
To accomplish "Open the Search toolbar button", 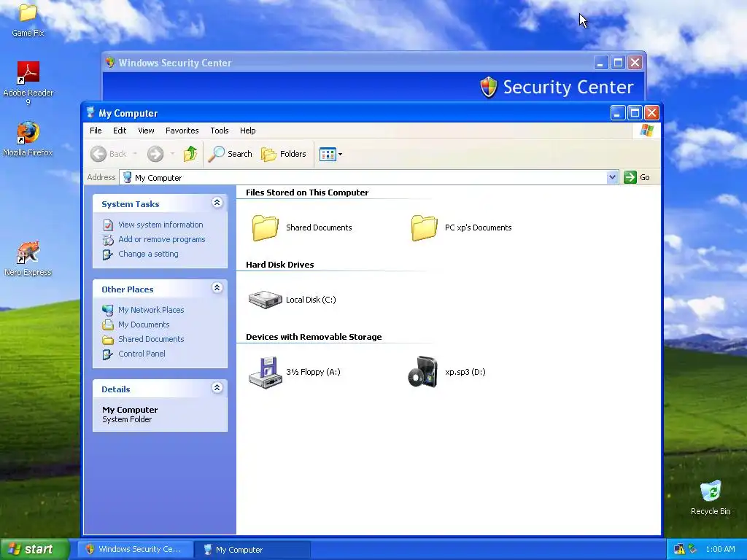I will click(230, 154).
